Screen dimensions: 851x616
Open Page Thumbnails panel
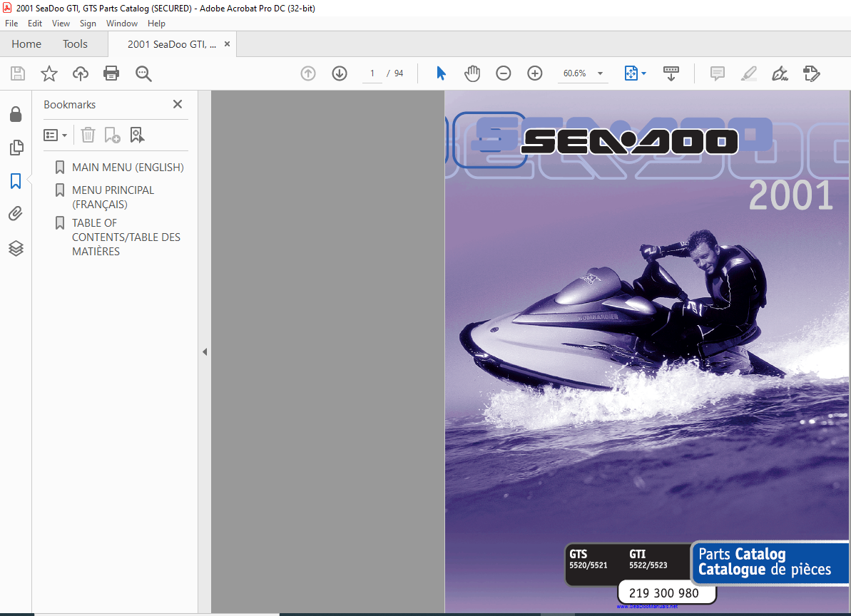tap(16, 148)
